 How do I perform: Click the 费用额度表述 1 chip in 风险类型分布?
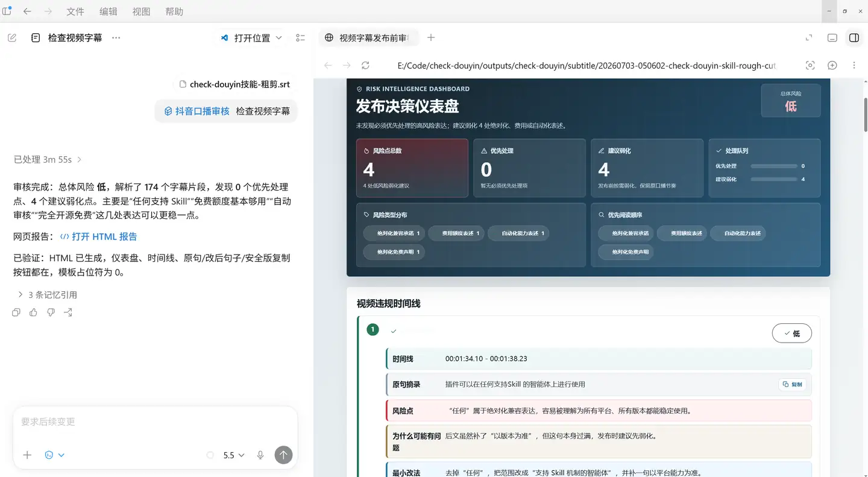(456, 233)
